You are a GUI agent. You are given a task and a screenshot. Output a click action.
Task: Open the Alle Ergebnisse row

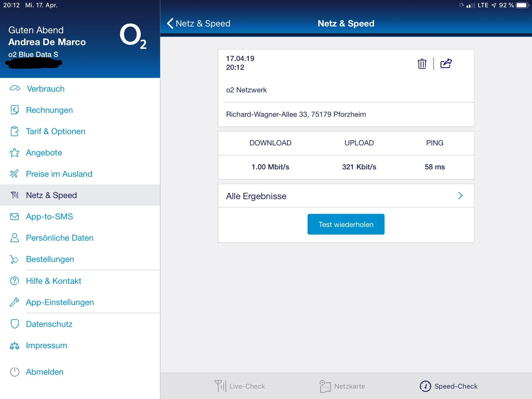point(345,196)
